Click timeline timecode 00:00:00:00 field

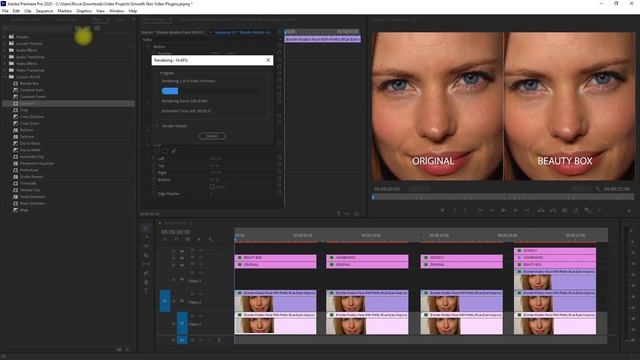tap(176, 232)
